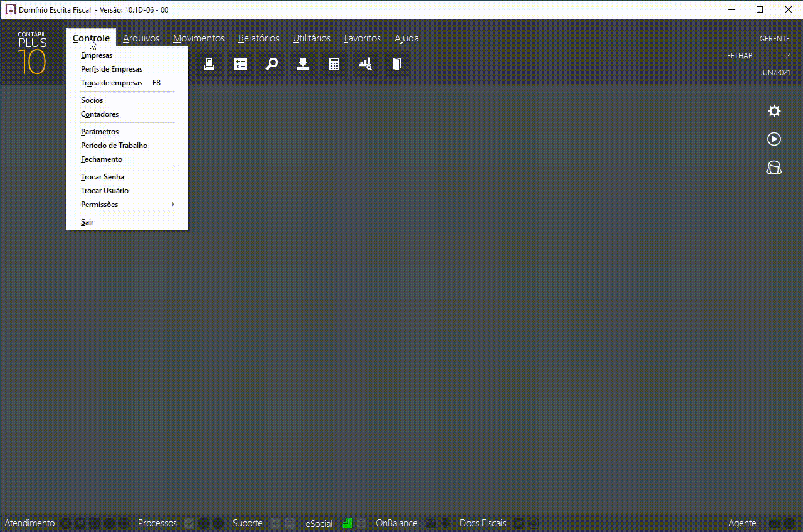Open the Relatórios menu
803x532 pixels.
point(258,38)
